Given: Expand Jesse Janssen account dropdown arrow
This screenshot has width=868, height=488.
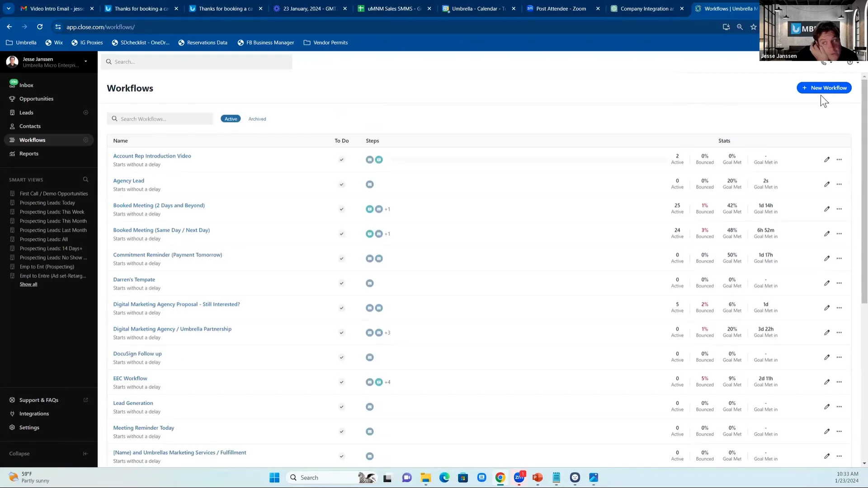Looking at the screenshot, I should tap(85, 61).
